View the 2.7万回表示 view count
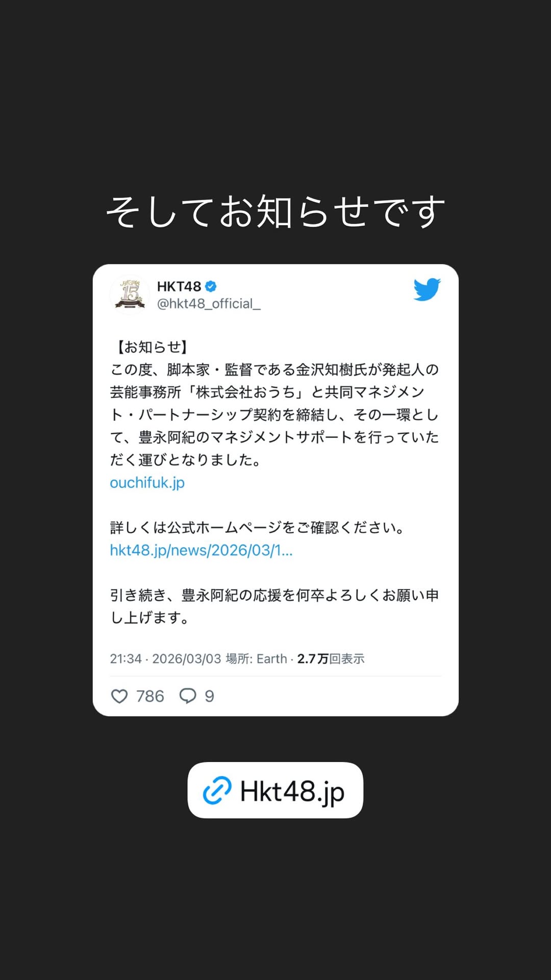This screenshot has width=551, height=980. point(331,659)
